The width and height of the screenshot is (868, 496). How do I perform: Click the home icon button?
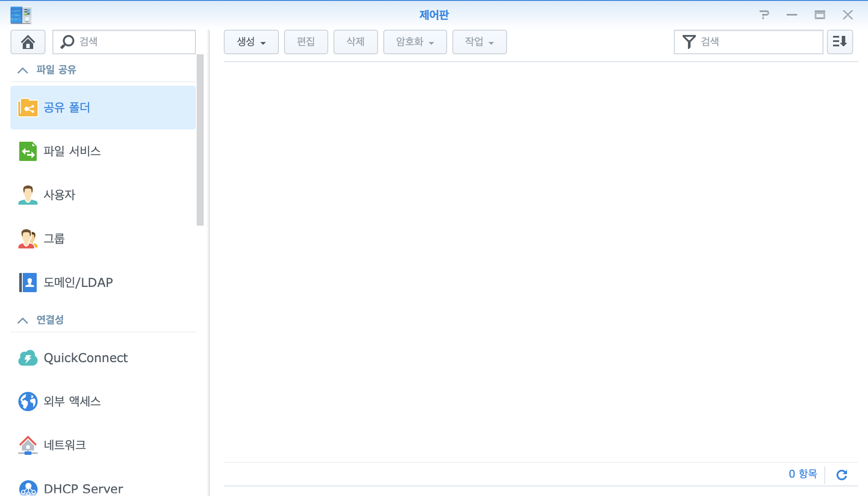[x=28, y=42]
